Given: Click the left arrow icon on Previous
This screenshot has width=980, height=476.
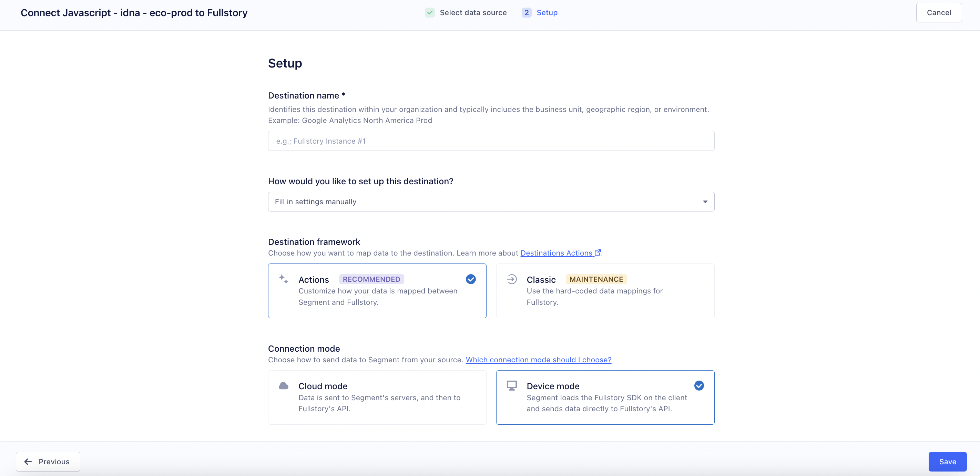Looking at the screenshot, I should (x=28, y=462).
